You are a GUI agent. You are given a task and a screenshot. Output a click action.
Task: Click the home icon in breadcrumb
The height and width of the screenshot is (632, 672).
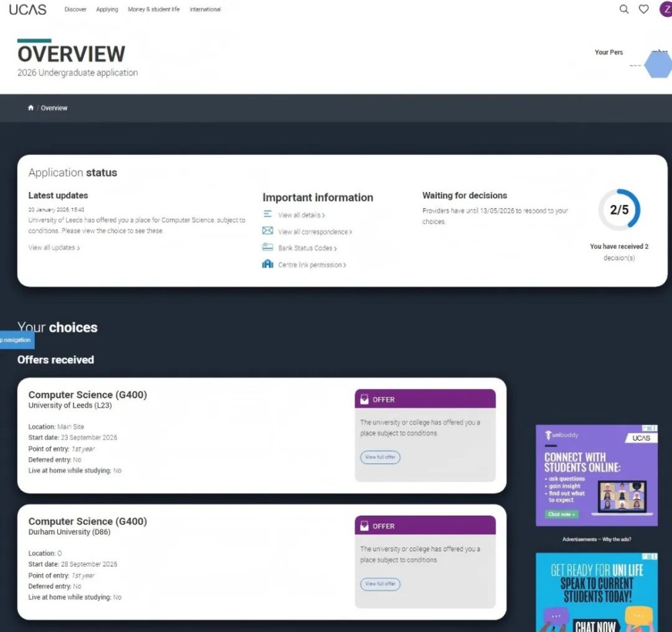(30, 108)
